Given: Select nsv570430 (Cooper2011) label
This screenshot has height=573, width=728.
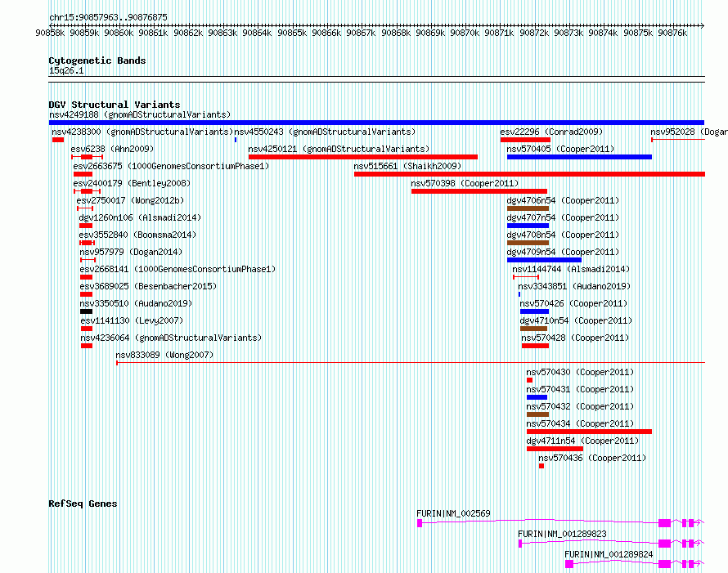Looking at the screenshot, I should [580, 372].
